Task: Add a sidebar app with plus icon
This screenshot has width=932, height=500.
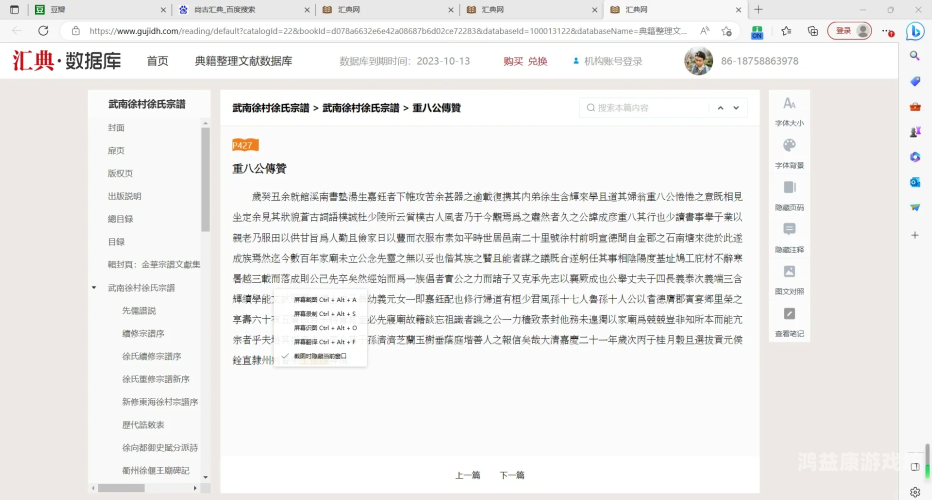Action: 915,235
